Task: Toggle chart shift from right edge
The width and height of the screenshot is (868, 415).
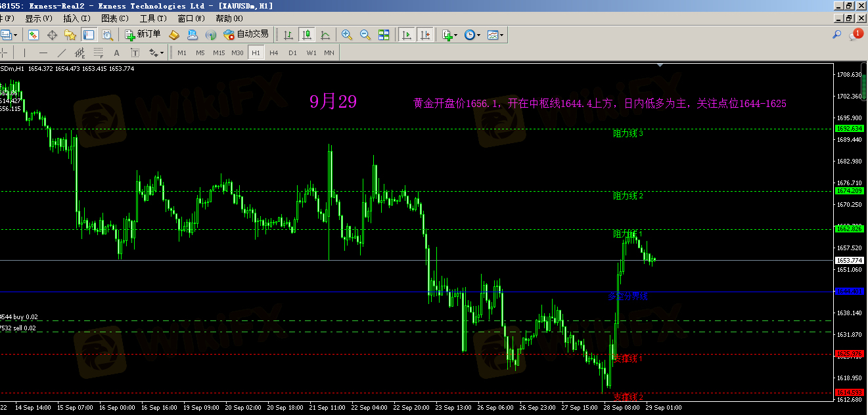Action: [425, 35]
